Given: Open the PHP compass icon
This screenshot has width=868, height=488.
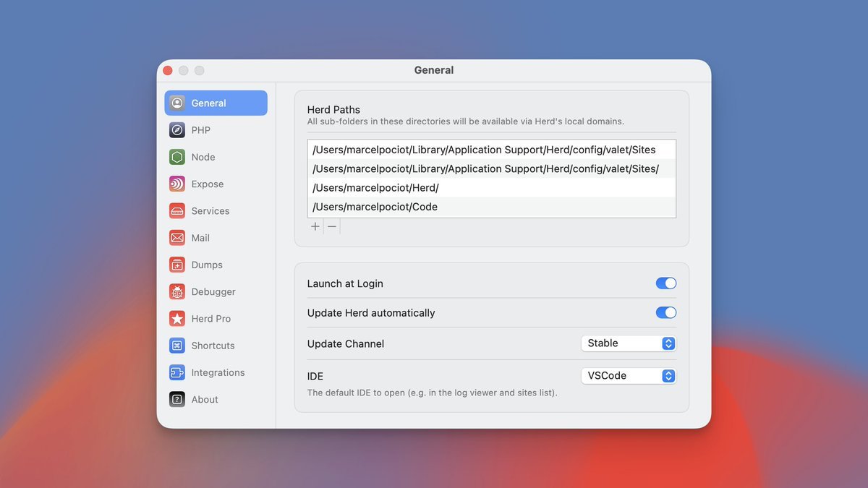Looking at the screenshot, I should 177,130.
